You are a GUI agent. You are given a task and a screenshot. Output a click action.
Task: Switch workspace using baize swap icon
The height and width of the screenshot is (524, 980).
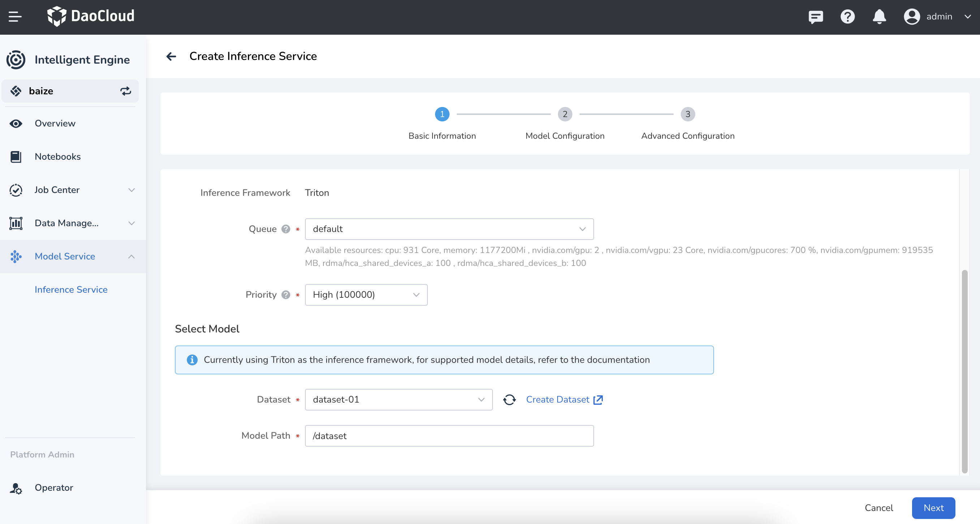point(125,91)
